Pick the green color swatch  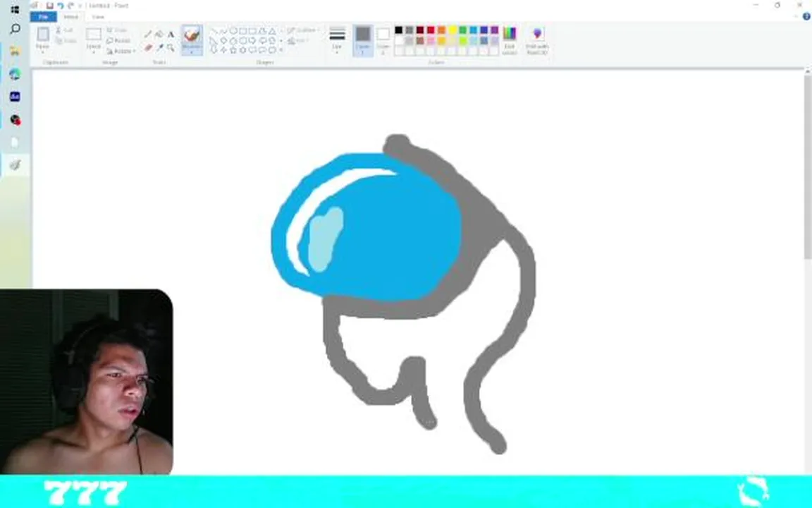click(463, 30)
